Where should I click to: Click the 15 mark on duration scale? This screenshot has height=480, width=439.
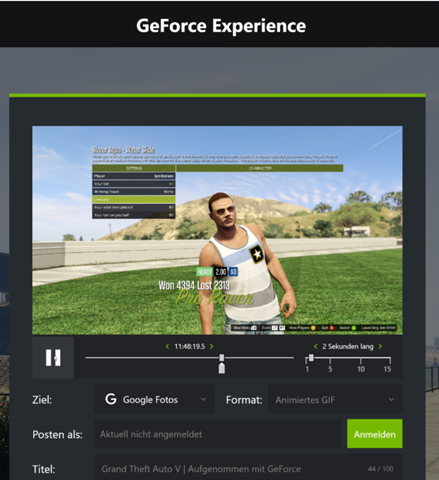tap(387, 369)
